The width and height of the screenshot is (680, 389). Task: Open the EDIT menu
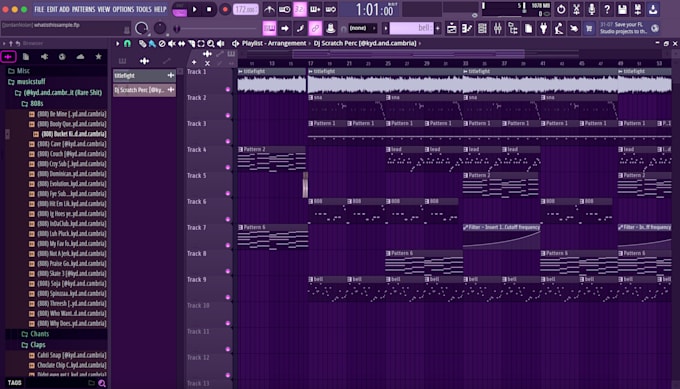[x=52, y=9]
